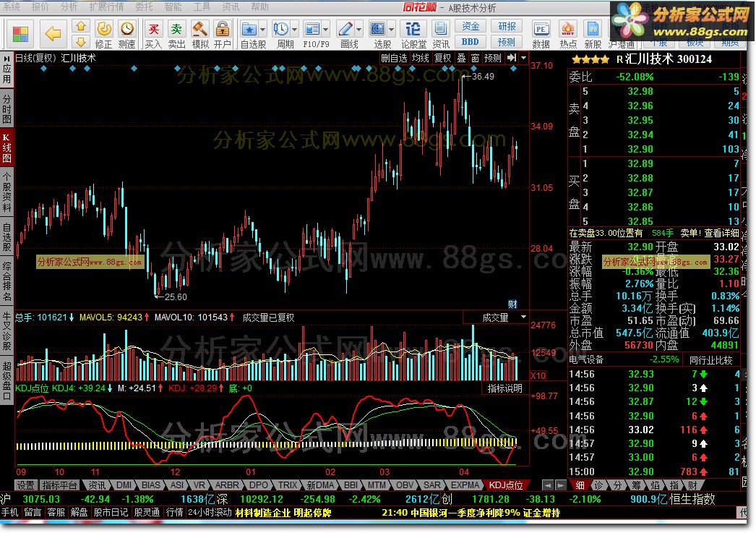
Task: Switch to 筹 chip distribution tab
Action: (x=636, y=485)
